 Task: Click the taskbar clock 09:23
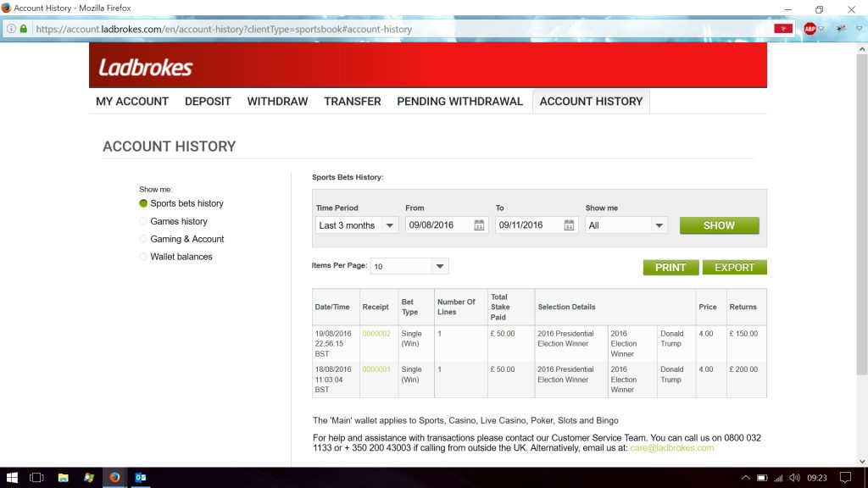pyautogui.click(x=817, y=478)
